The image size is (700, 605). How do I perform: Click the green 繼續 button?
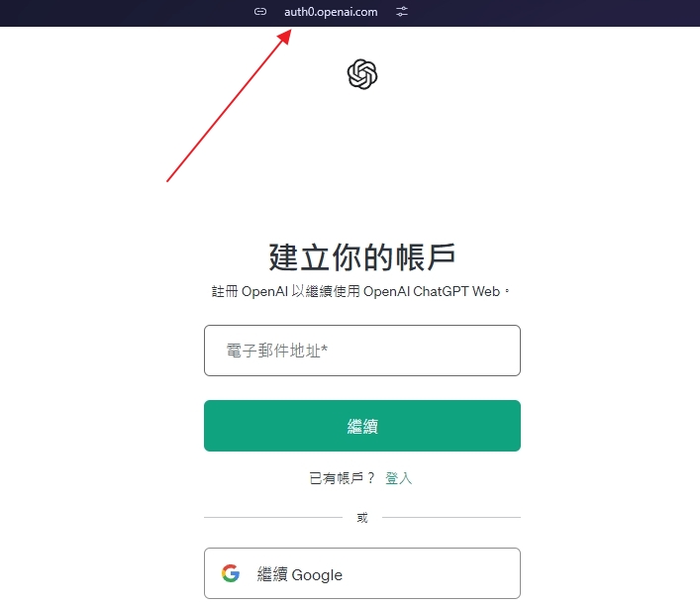pyautogui.click(x=362, y=426)
